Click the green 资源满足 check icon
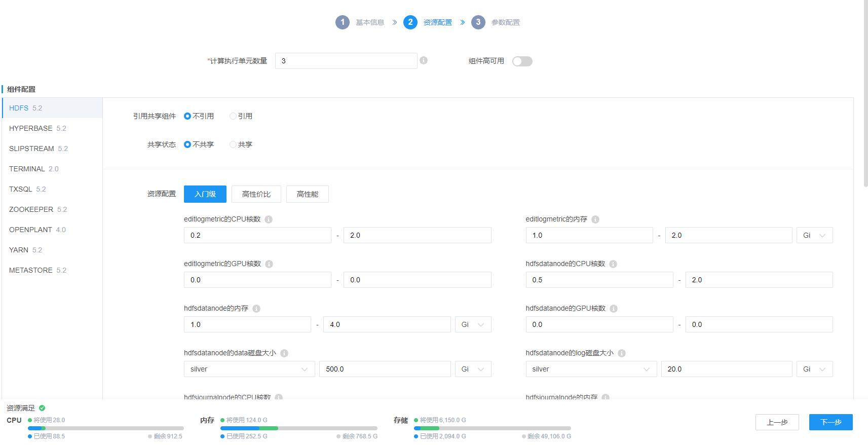 pyautogui.click(x=42, y=408)
